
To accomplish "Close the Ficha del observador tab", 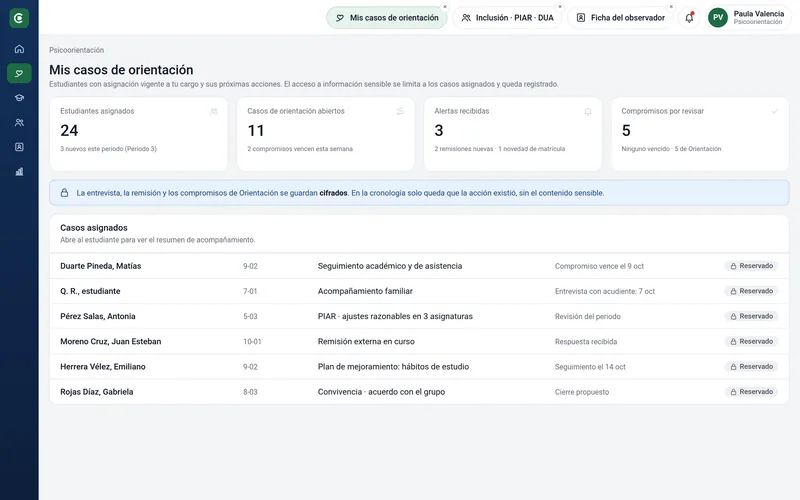I will 671,7.
